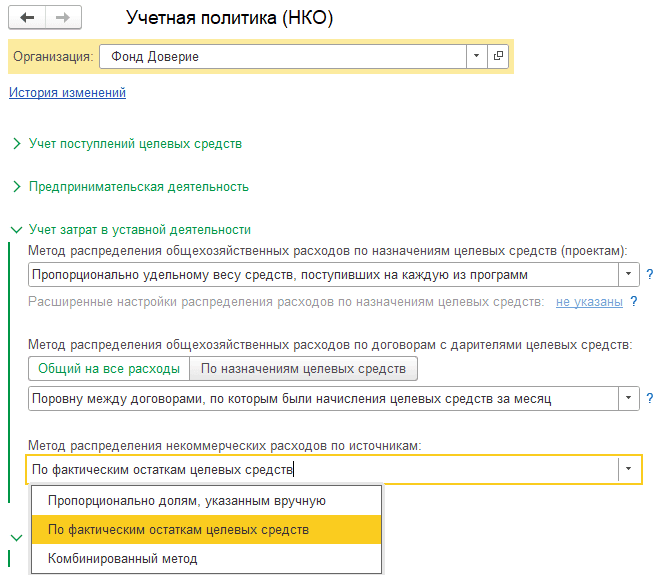The height and width of the screenshot is (575, 656).
Task: Open help next to 'не указаны' link
Action: pyautogui.click(x=634, y=301)
